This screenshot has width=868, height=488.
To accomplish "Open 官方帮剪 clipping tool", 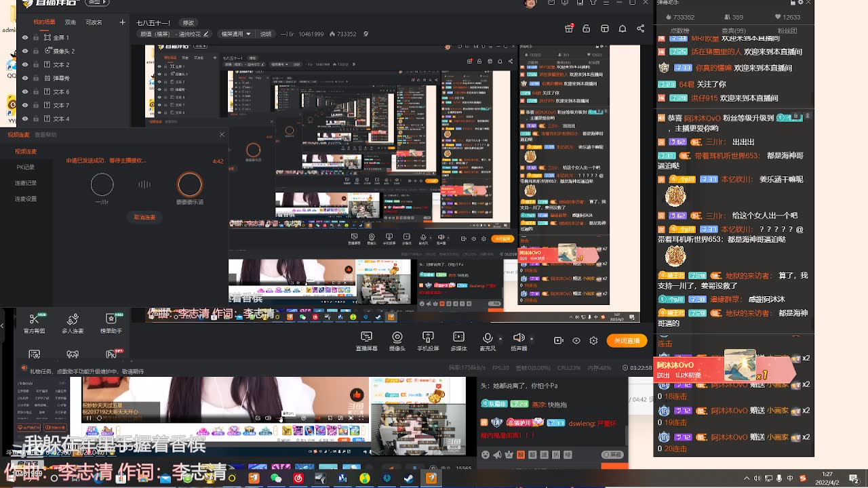I will (35, 322).
